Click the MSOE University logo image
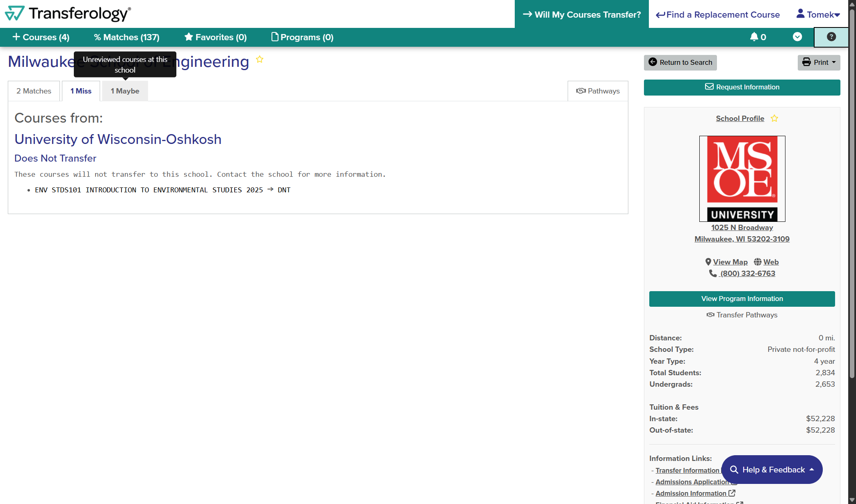The height and width of the screenshot is (504, 856). (x=742, y=179)
